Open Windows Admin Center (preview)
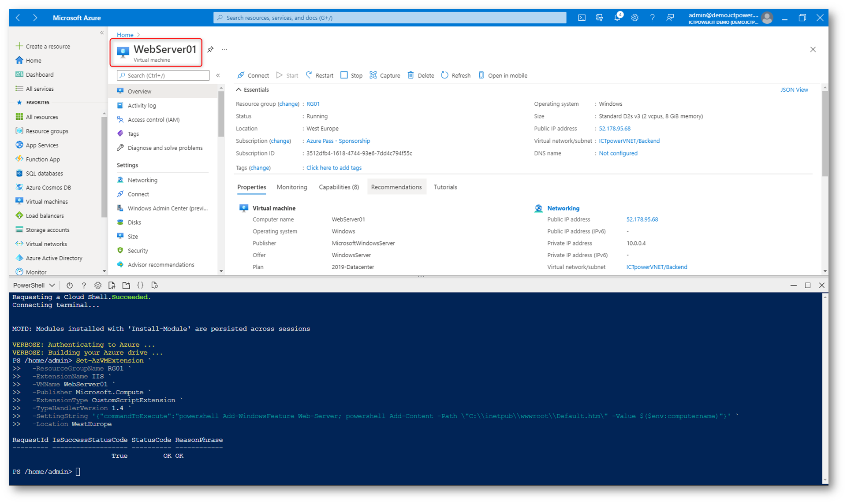Screen dimensions: 847x504 pyautogui.click(x=163, y=208)
